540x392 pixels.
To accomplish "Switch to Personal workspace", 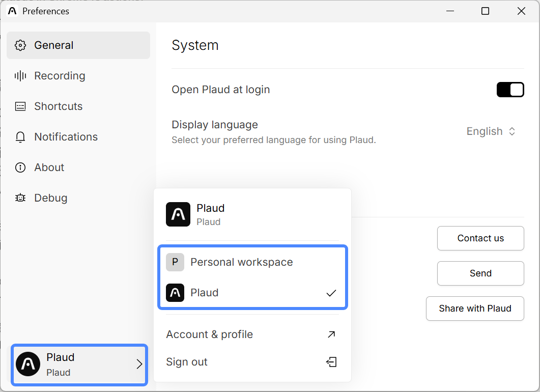I will (252, 262).
